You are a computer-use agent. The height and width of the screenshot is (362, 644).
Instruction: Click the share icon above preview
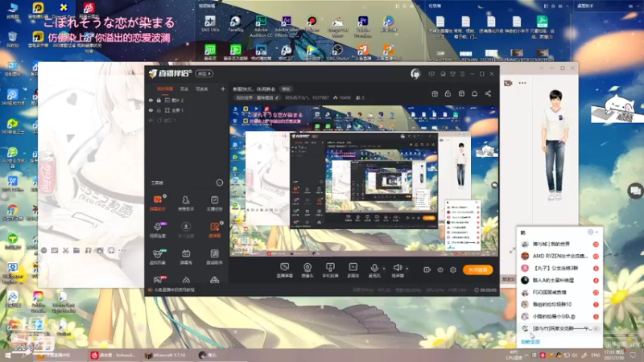pos(488,93)
